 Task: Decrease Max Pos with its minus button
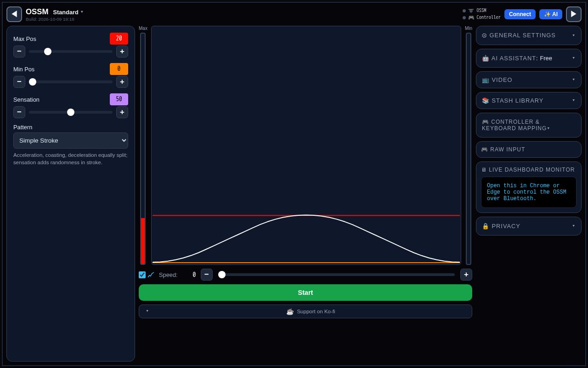(x=19, y=52)
